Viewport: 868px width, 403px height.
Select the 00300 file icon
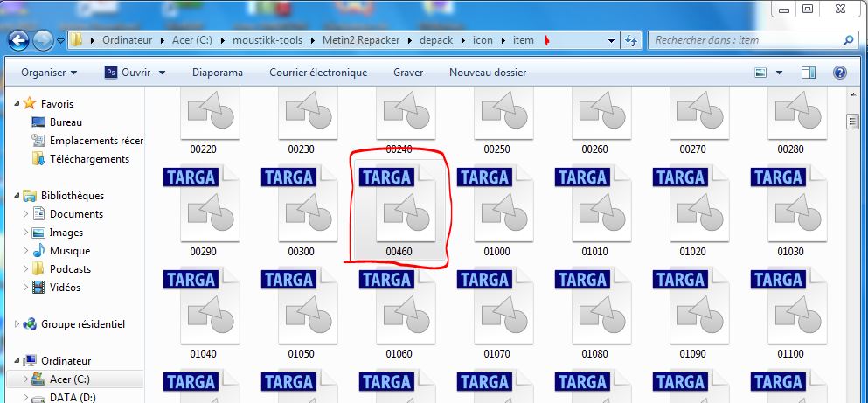301,205
